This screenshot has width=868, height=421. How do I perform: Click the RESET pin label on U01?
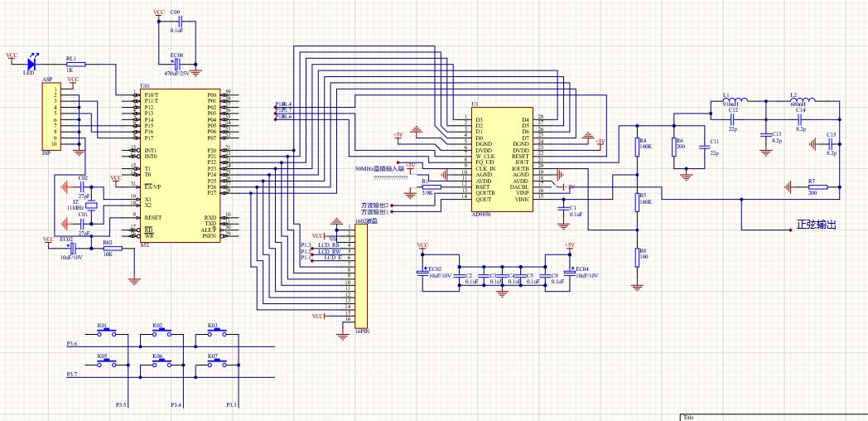(x=152, y=217)
